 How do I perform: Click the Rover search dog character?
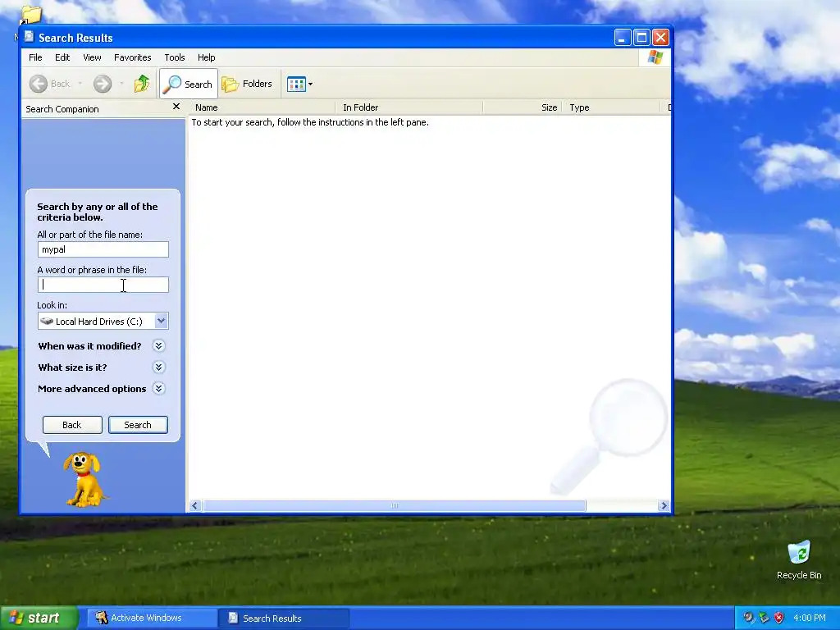point(84,479)
